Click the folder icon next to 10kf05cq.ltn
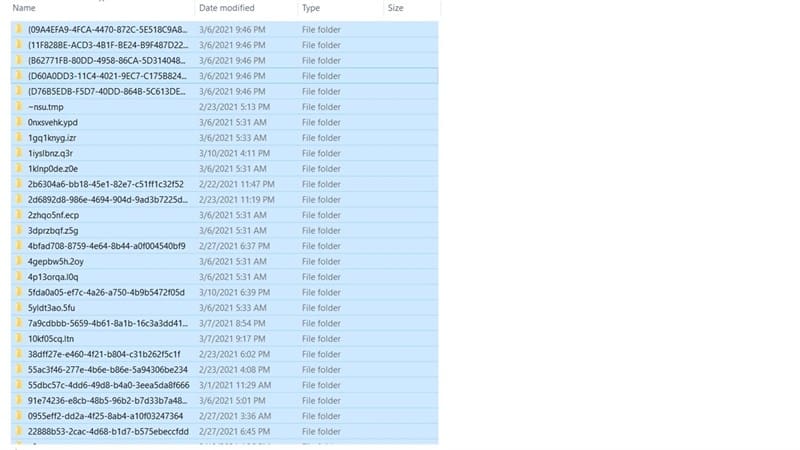The image size is (800, 450). (19, 338)
